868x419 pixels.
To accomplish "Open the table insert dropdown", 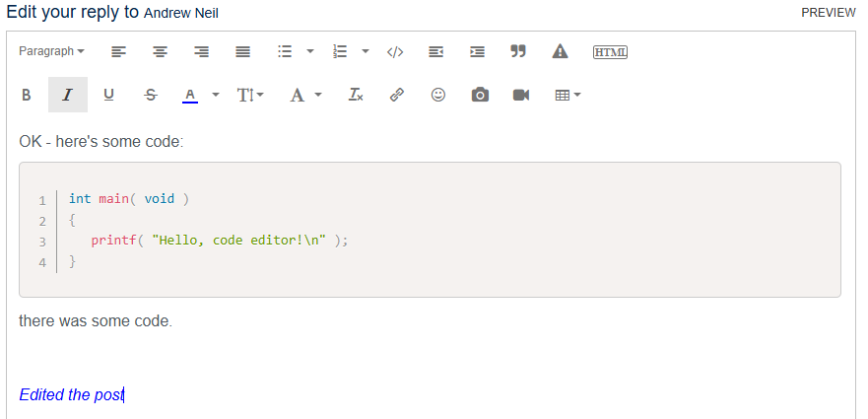I will pyautogui.click(x=568, y=95).
